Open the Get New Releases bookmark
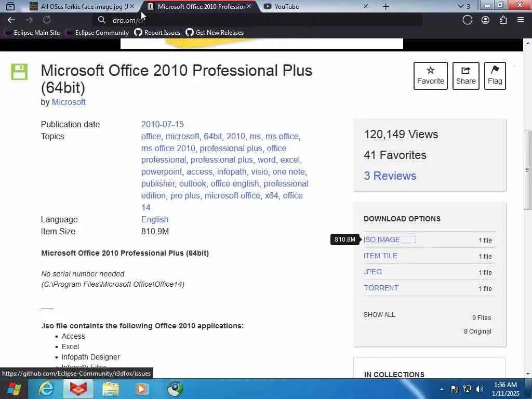This screenshot has height=399, width=532. (x=215, y=33)
